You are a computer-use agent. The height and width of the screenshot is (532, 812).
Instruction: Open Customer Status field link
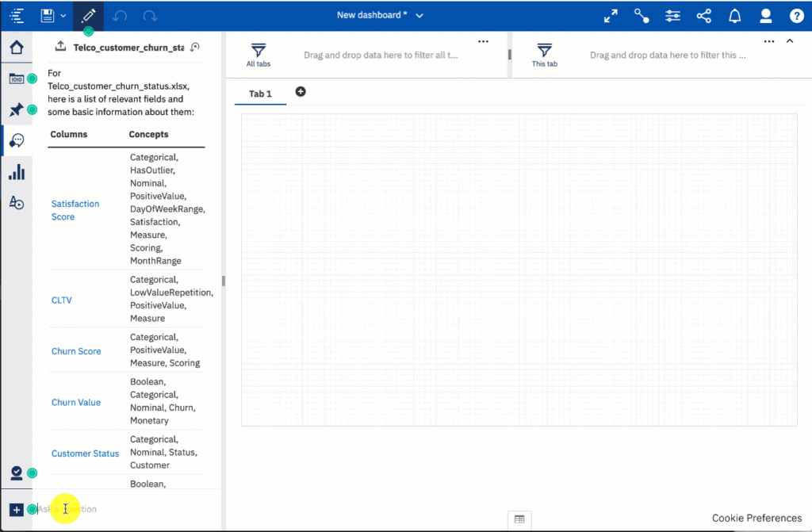click(86, 454)
